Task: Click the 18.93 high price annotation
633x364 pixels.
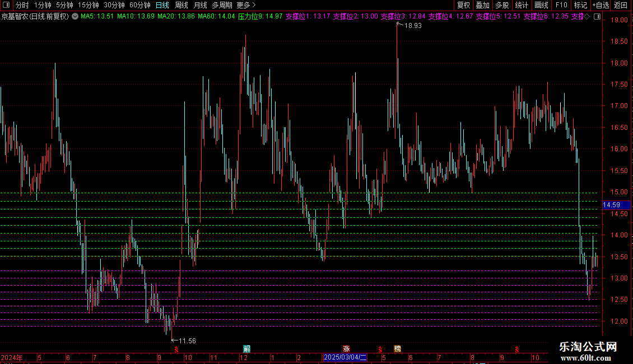Action: coord(413,26)
